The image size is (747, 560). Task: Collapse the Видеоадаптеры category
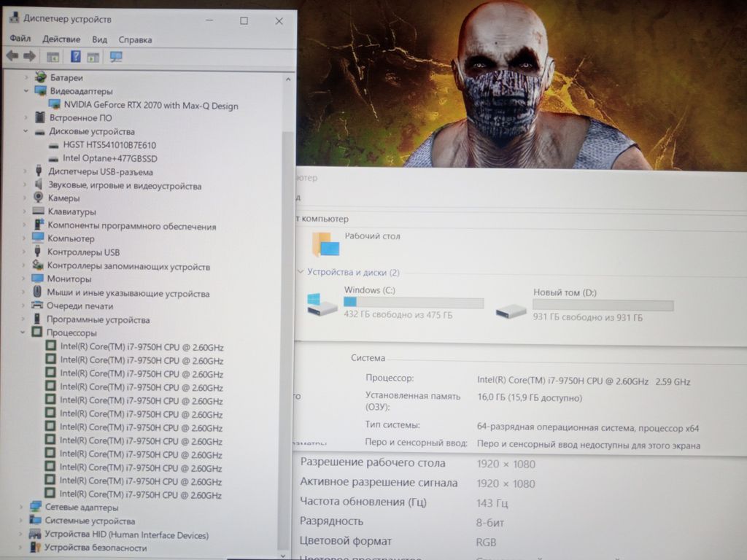click(x=27, y=90)
